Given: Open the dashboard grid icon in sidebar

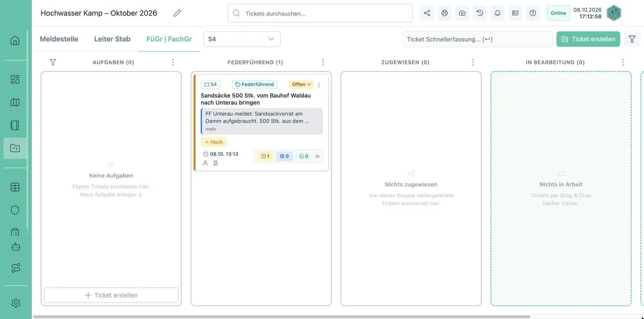Looking at the screenshot, I should coord(15,79).
